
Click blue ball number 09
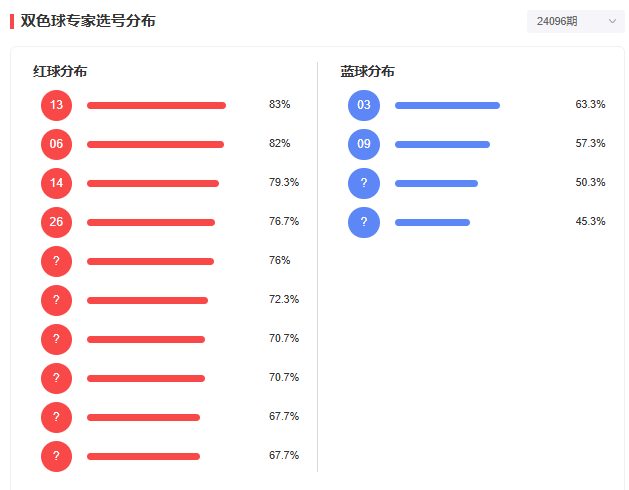pos(364,144)
